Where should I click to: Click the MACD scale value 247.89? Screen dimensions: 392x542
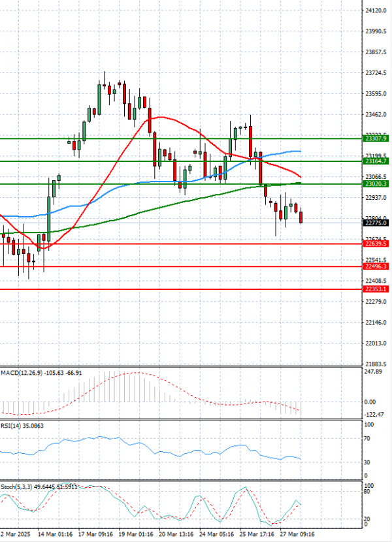tap(373, 372)
